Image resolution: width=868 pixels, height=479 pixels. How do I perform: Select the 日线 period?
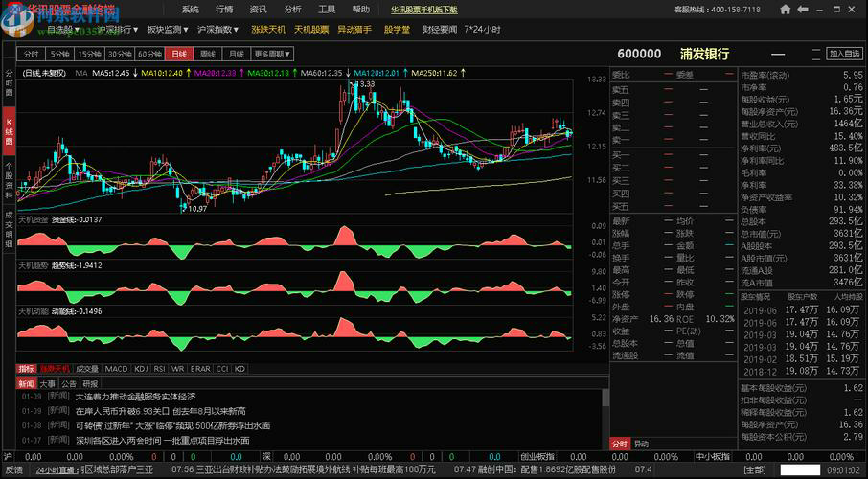[179, 55]
